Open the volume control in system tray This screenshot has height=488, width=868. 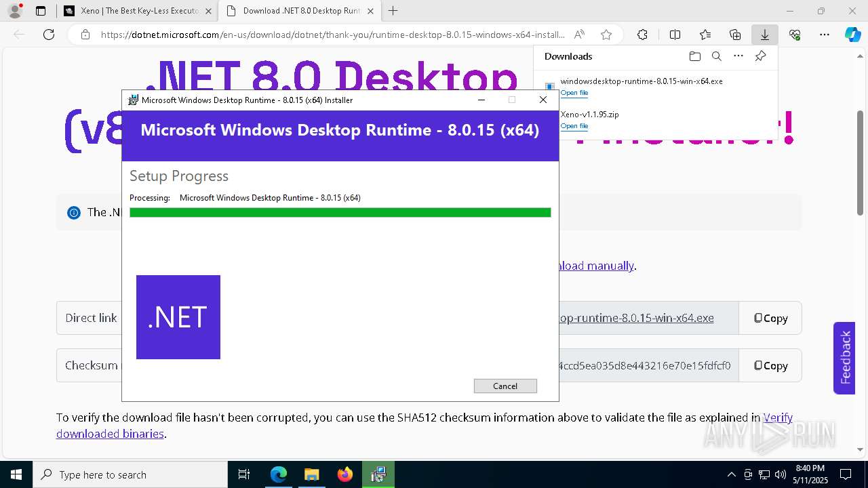pos(780,474)
